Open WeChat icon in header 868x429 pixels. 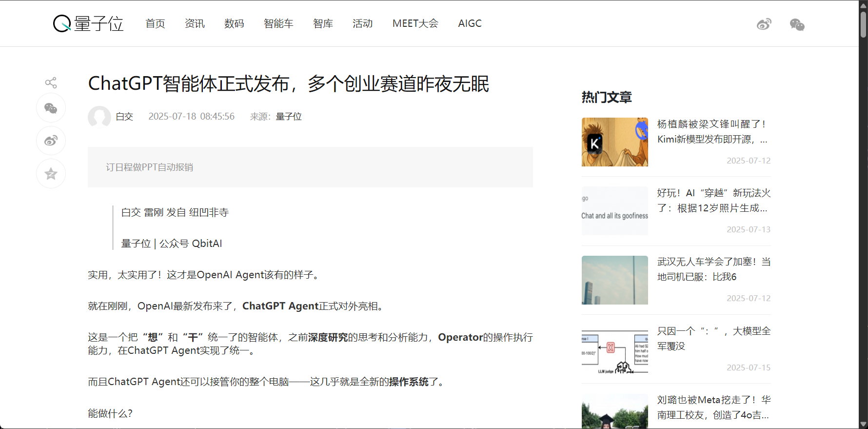pos(797,24)
